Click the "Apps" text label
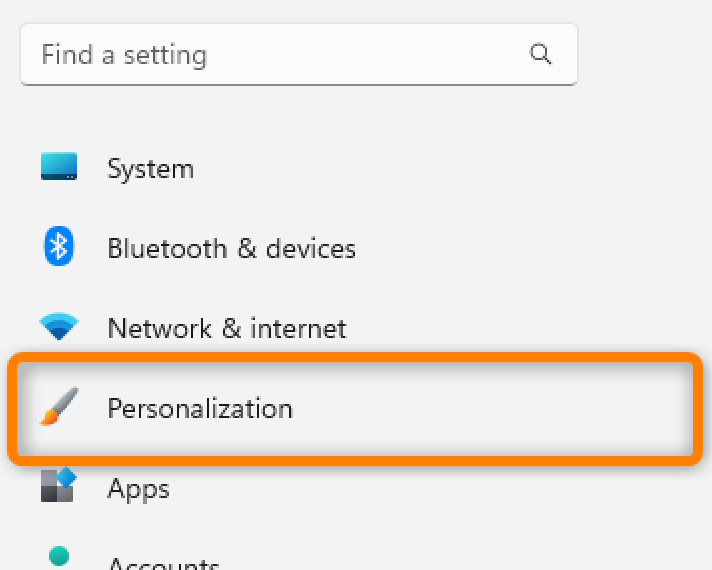Viewport: 712px width, 570px height. 138,489
